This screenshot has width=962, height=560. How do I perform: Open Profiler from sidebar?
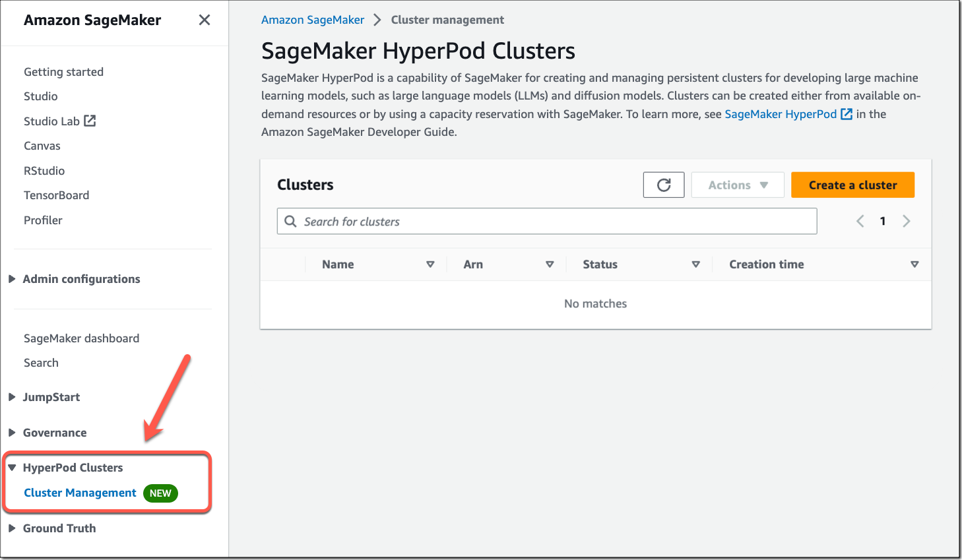43,220
